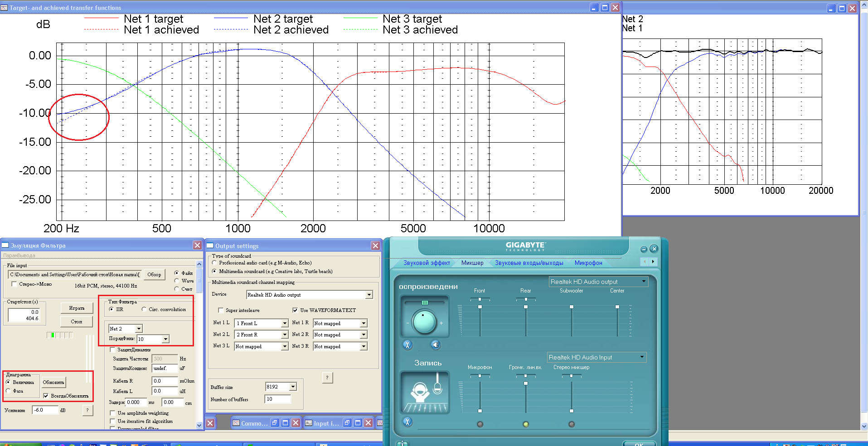Select Circ. convolution filter type
Viewport: 868px width, 446px height.
click(144, 309)
